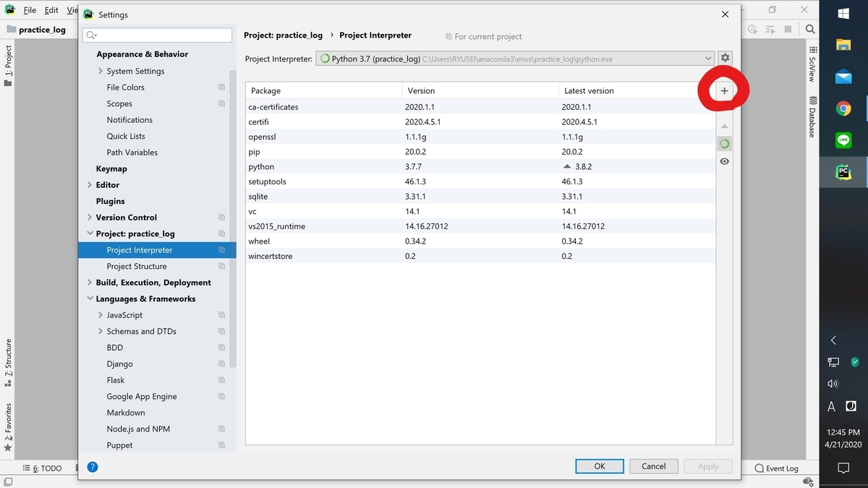Collapse Languages & Frameworks group
The width and height of the screenshot is (868, 488).
pyautogui.click(x=90, y=299)
